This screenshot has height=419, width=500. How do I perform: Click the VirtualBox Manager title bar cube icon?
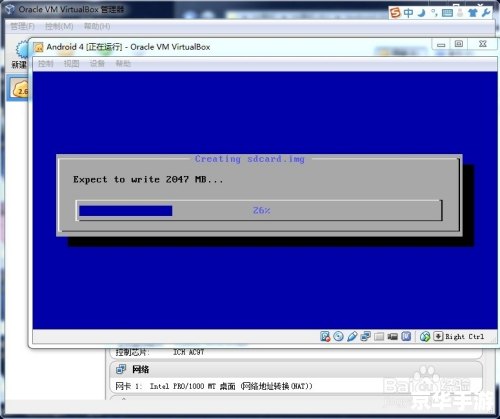(10, 9)
